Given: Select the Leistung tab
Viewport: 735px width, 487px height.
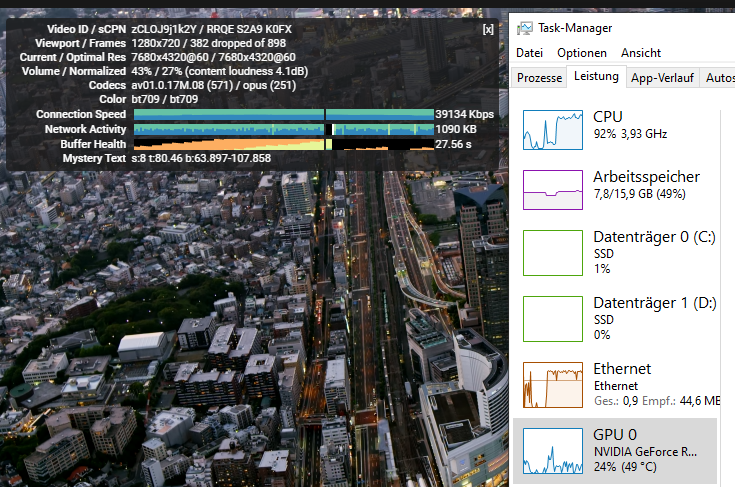Looking at the screenshot, I should point(596,76).
